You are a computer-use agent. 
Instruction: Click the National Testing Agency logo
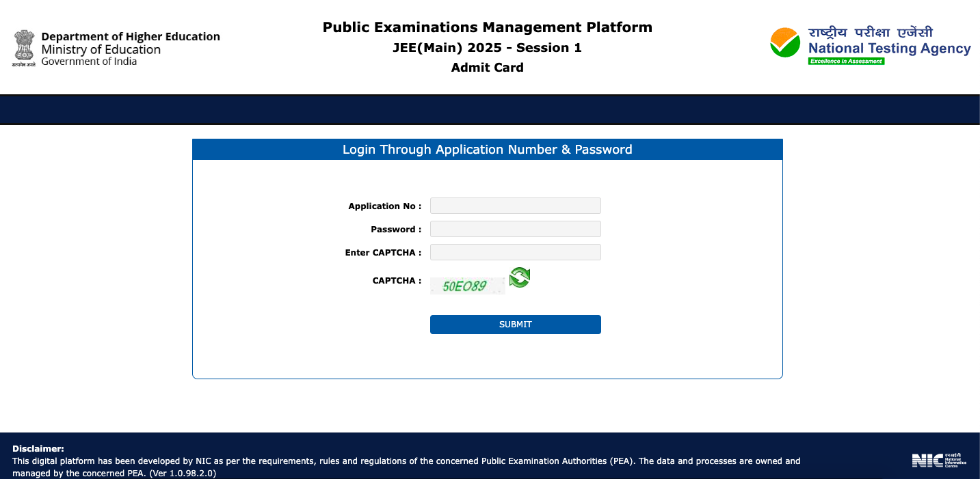coord(869,44)
